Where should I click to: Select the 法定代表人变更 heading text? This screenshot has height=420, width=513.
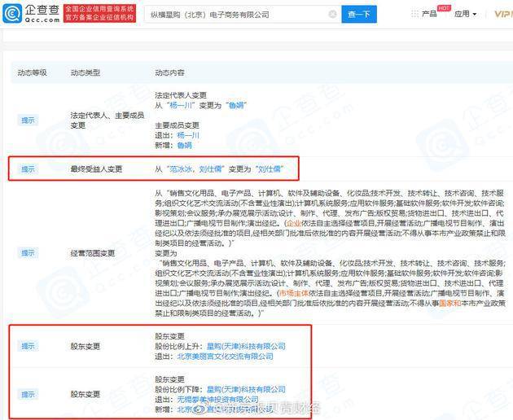181,95
